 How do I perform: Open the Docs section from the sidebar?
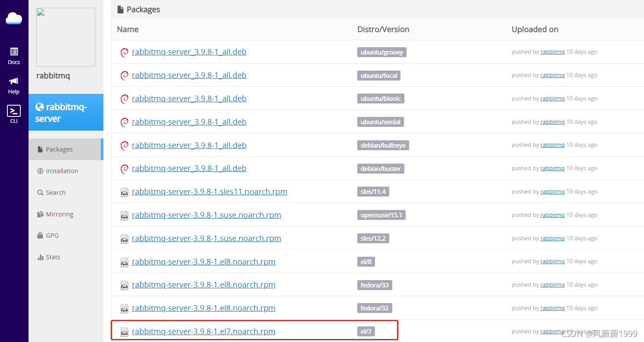click(14, 55)
